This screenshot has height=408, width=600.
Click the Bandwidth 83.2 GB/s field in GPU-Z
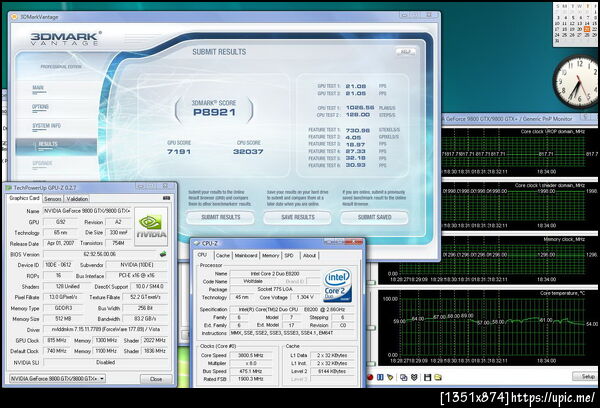[145, 318]
